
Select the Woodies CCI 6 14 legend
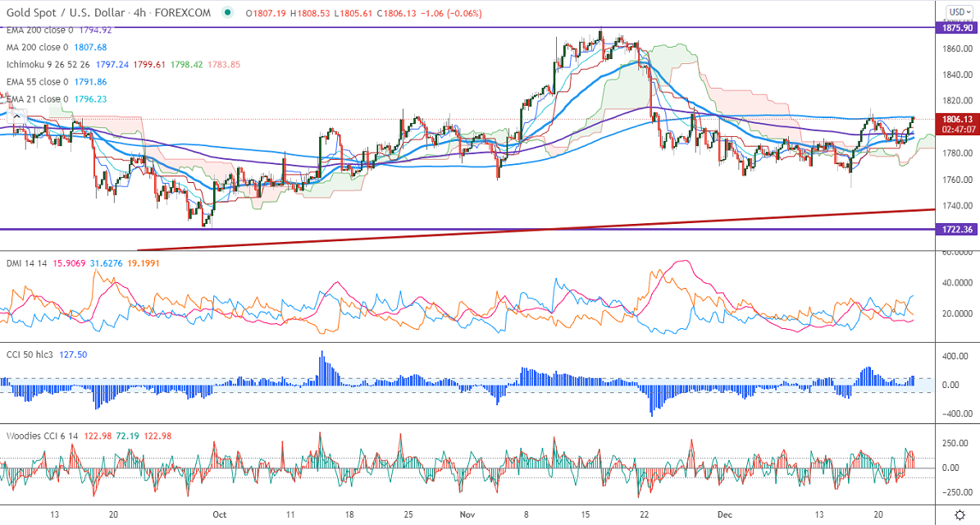(42, 436)
